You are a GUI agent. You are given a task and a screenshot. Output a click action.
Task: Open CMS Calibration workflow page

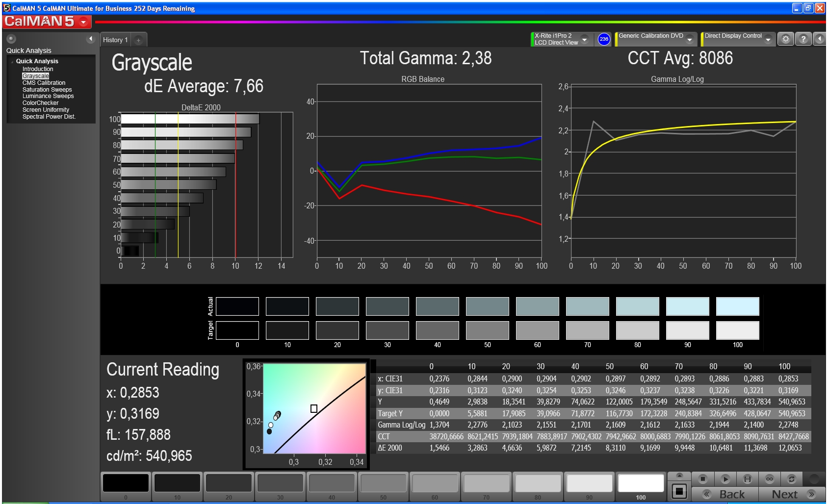[44, 83]
